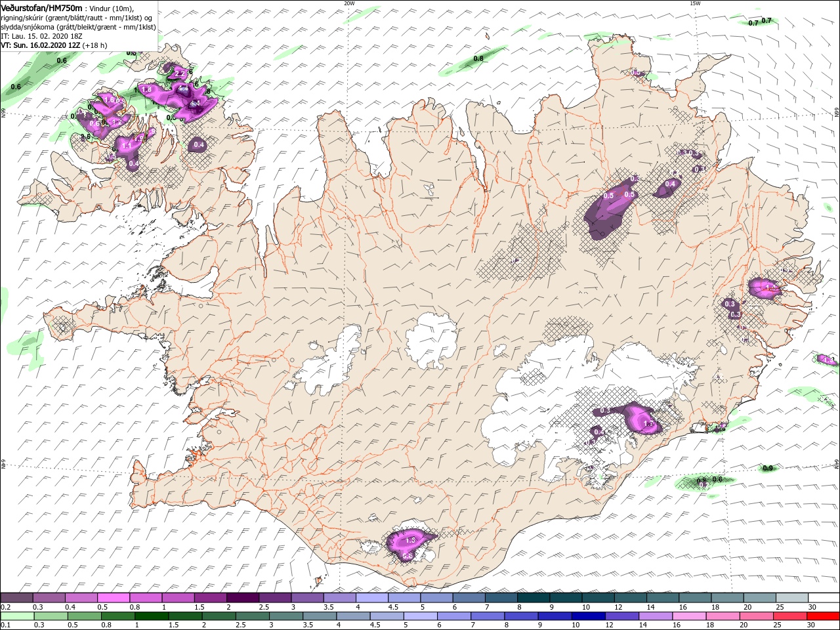
Task: Pick the light lavender 4 swatch, top legend row
Action: (x=371, y=598)
